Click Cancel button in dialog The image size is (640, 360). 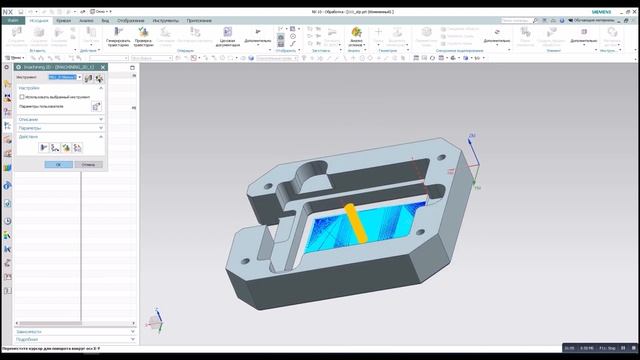pyautogui.click(x=88, y=164)
